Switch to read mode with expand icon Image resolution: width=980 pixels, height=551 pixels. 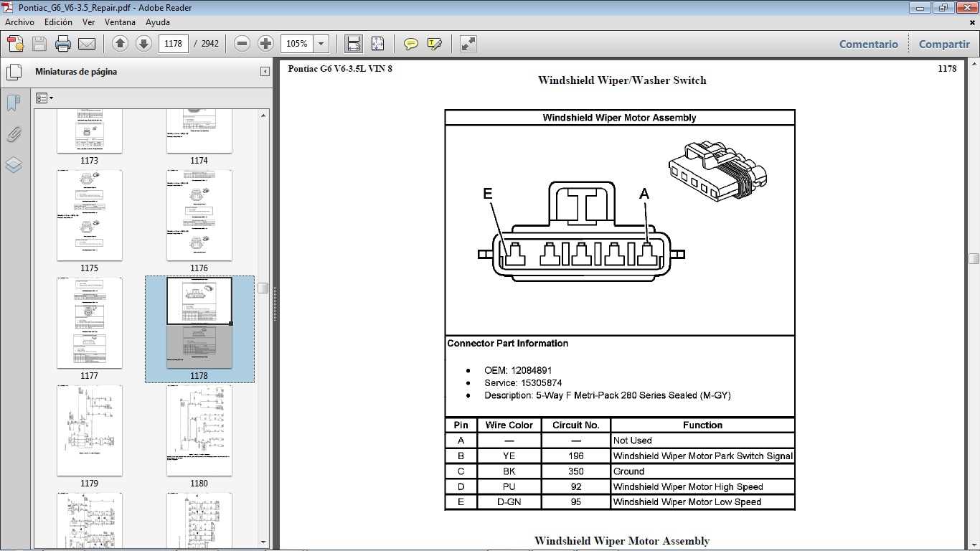[x=468, y=44]
